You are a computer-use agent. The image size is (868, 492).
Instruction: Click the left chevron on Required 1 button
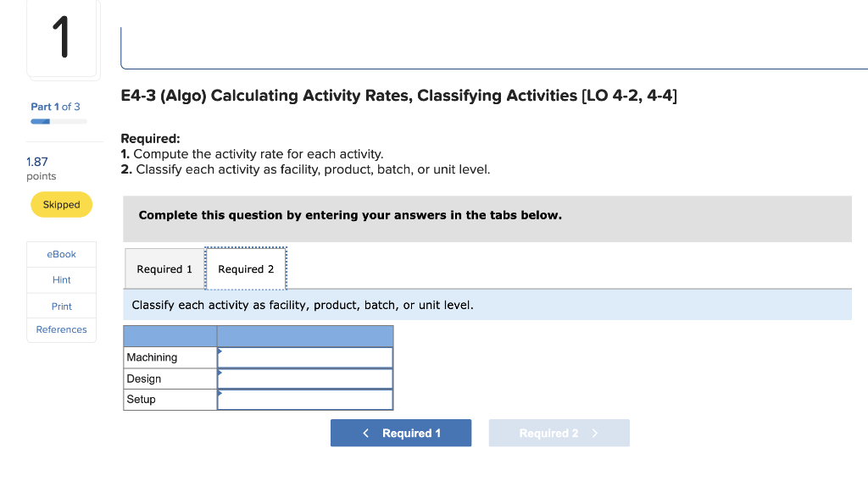point(365,432)
